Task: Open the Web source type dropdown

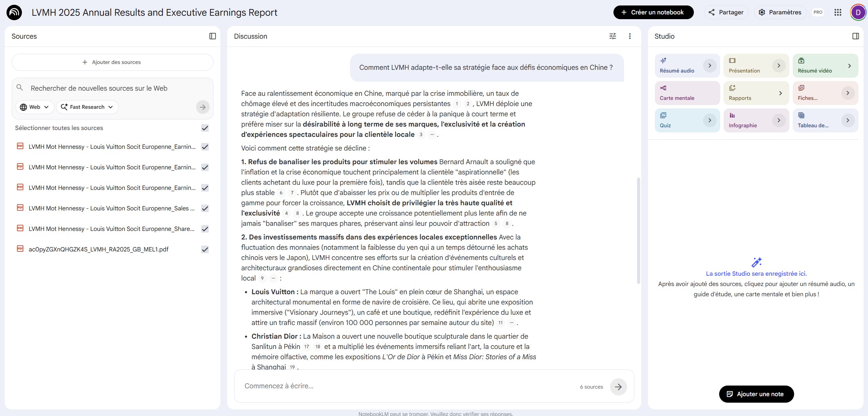Action: pyautogui.click(x=34, y=107)
